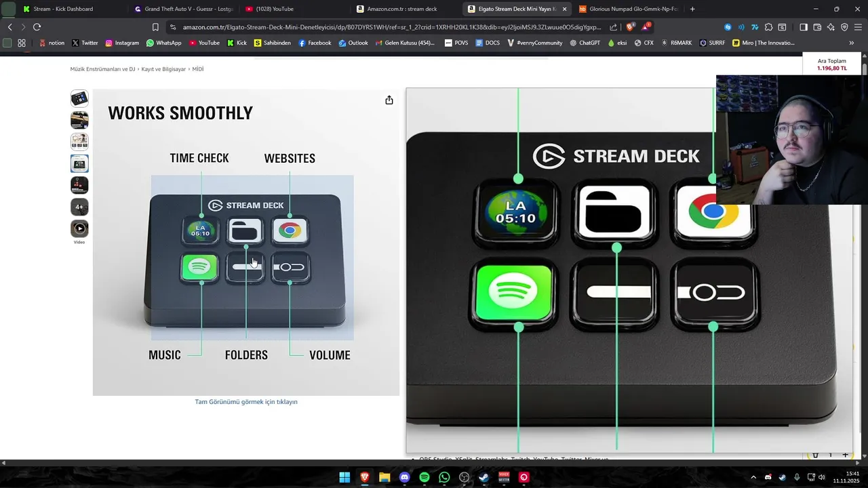
Task: Expand overflow bookmarks chevron
Action: (852, 43)
